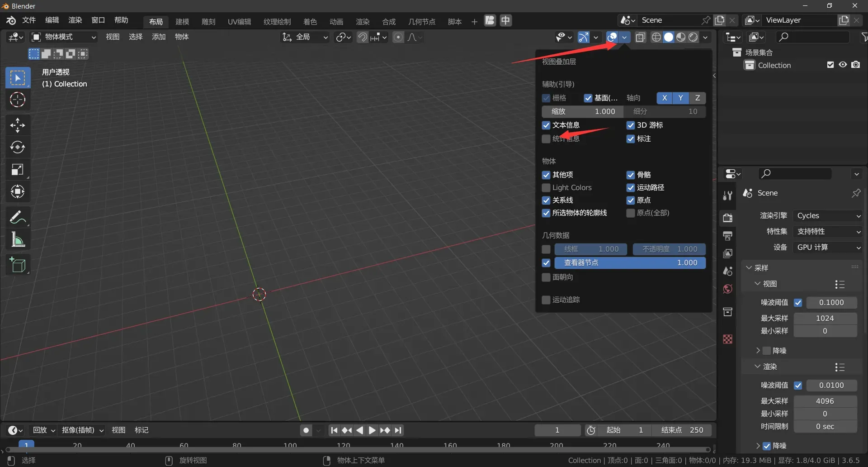Click the play animation button
Viewport: 868px width, 467px height.
[x=372, y=430]
